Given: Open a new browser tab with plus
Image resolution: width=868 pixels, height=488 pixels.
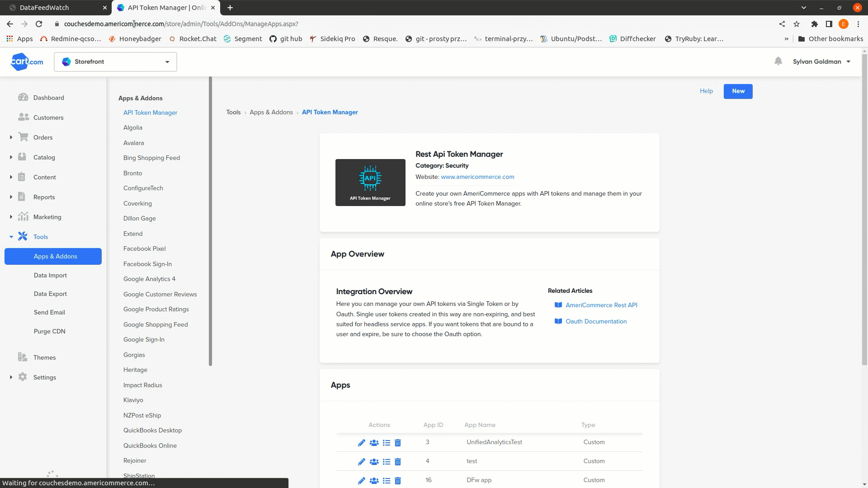Looking at the screenshot, I should (x=230, y=8).
